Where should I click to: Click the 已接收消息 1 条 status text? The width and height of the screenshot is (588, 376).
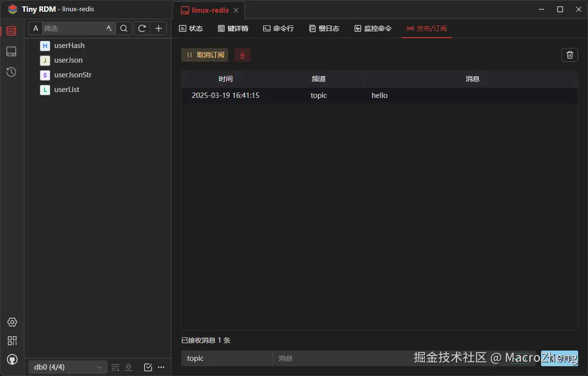click(206, 340)
